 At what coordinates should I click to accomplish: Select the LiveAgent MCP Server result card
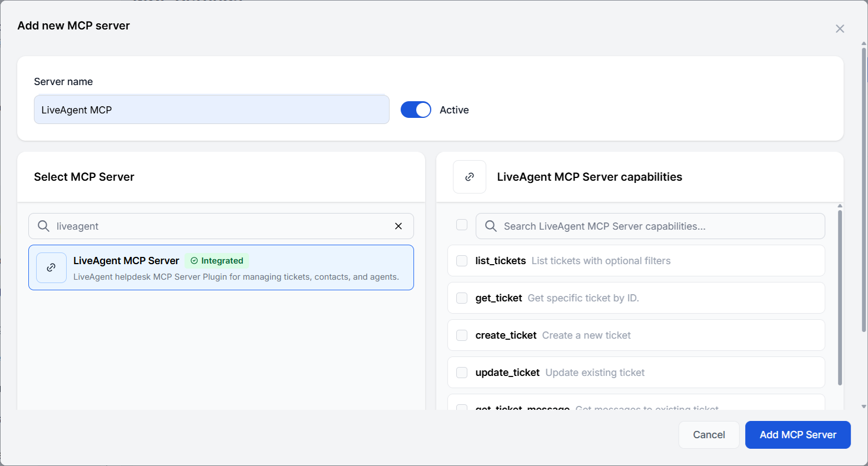[221, 267]
